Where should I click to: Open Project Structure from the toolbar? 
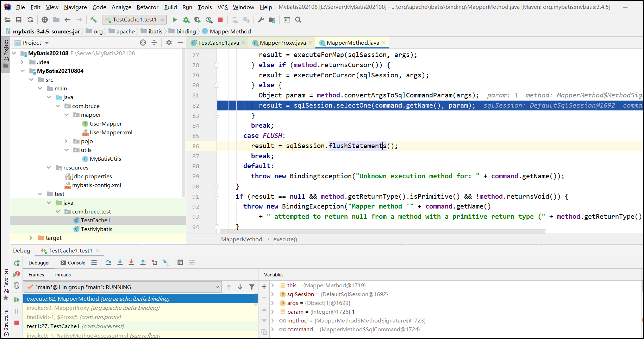tap(272, 20)
